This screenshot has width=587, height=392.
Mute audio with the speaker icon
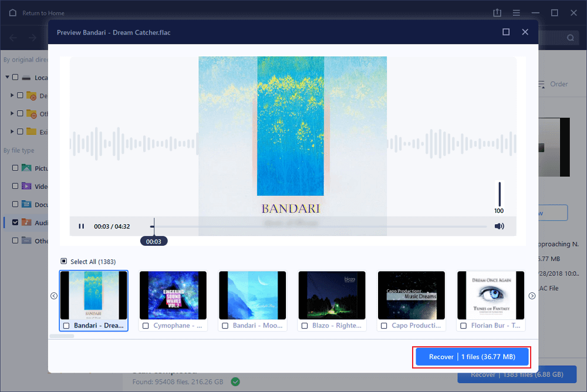pos(499,226)
